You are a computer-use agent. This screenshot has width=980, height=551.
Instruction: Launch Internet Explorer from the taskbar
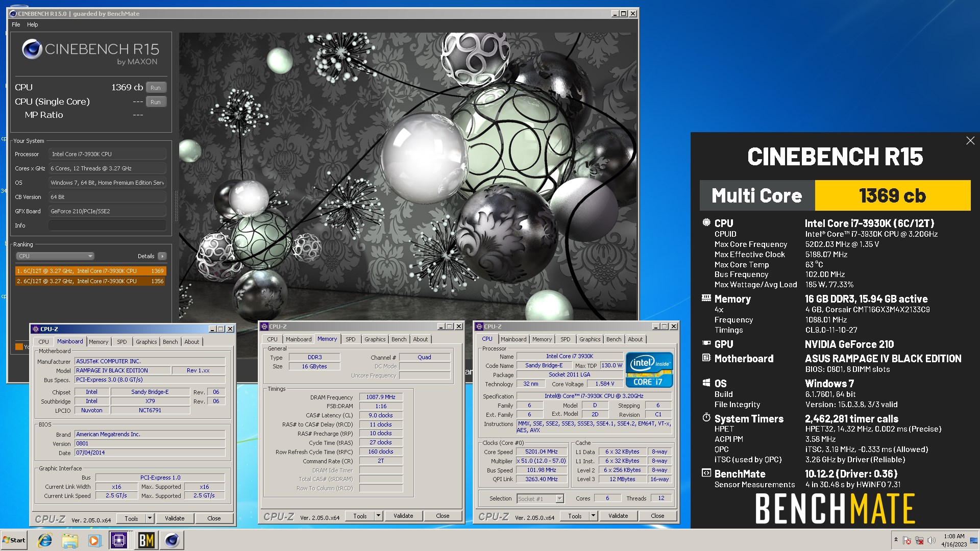tap(45, 540)
